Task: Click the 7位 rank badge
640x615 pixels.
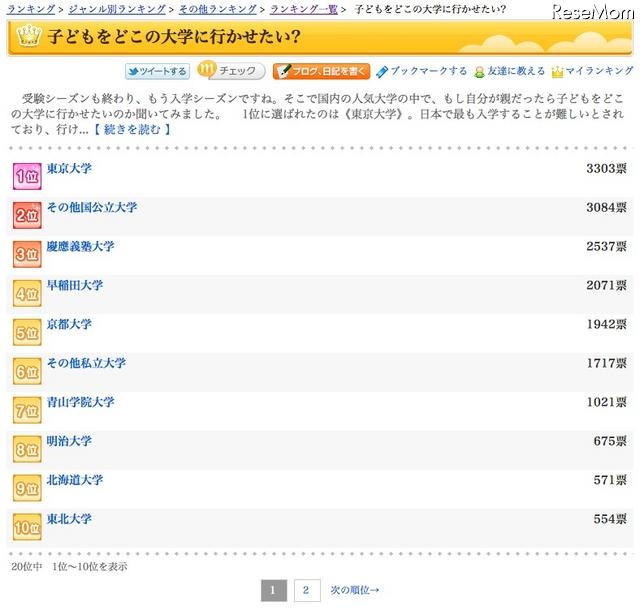Action: [x=27, y=410]
